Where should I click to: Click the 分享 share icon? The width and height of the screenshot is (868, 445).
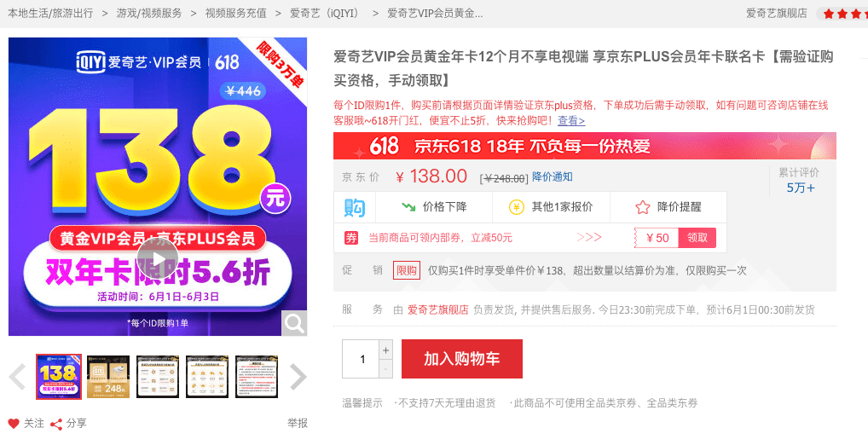tap(56, 424)
